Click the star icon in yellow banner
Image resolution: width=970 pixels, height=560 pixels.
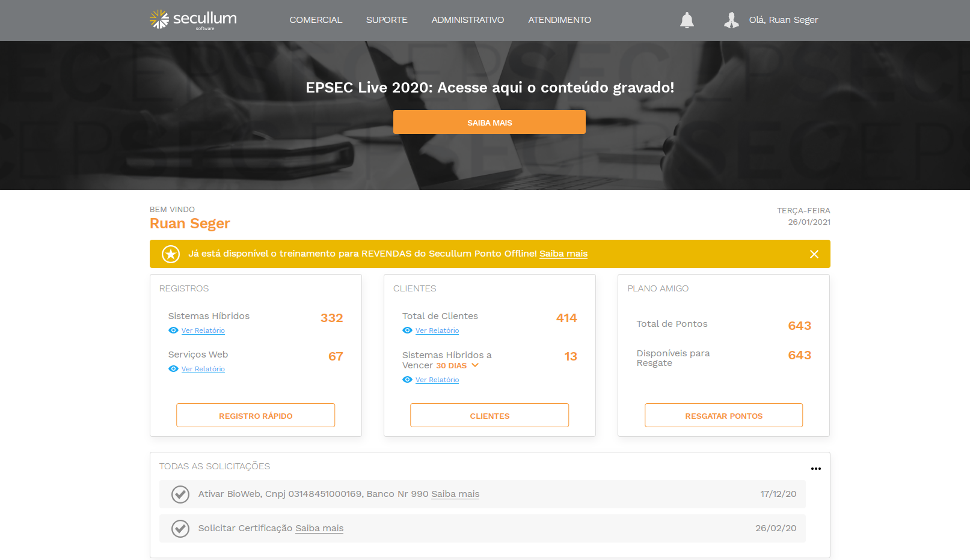click(171, 254)
